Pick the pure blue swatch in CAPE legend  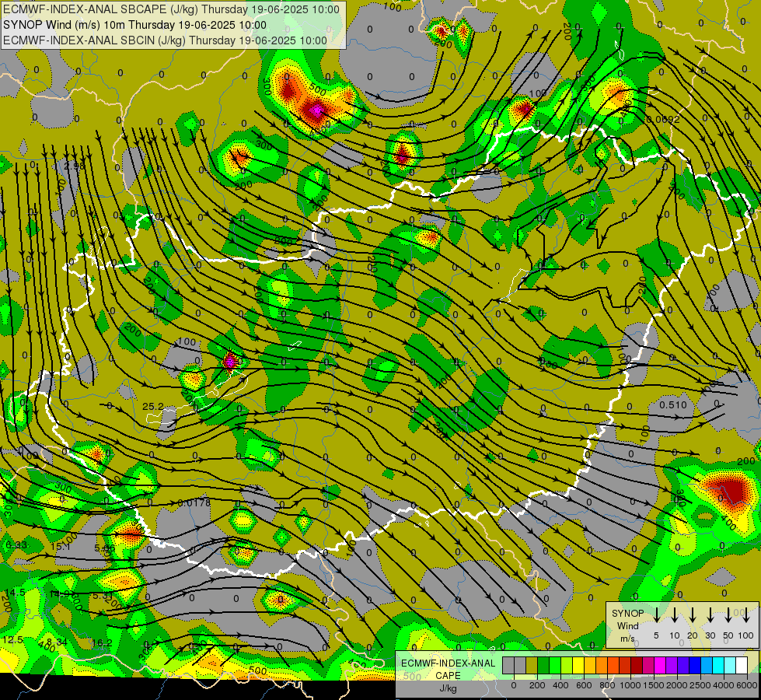point(696,665)
